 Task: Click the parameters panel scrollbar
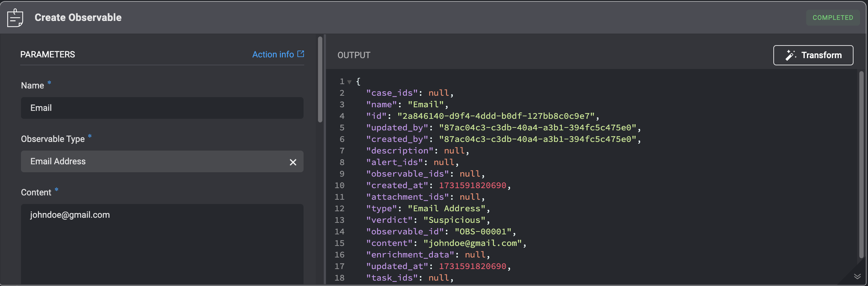[320, 79]
